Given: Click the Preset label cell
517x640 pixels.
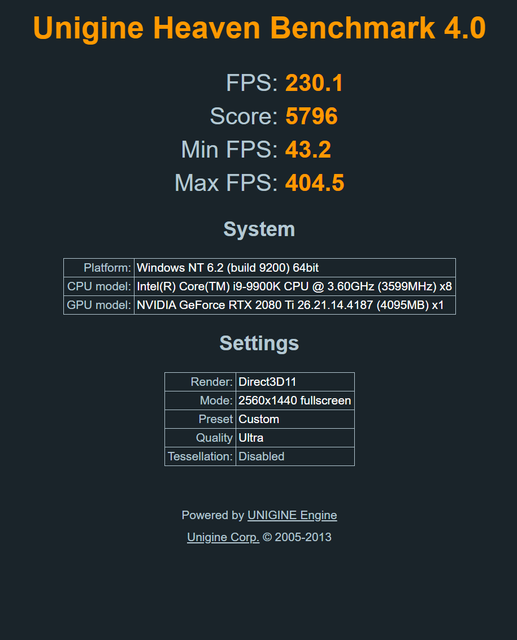Looking at the screenshot, I should (200, 419).
